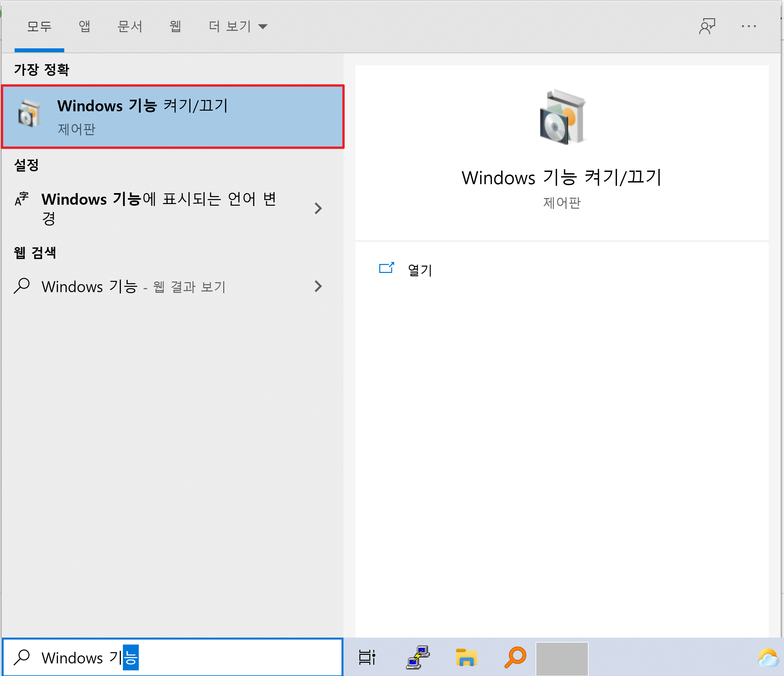Screen dimensions: 784x676
Task: Click the Task View taskbar icon
Action: [367, 657]
